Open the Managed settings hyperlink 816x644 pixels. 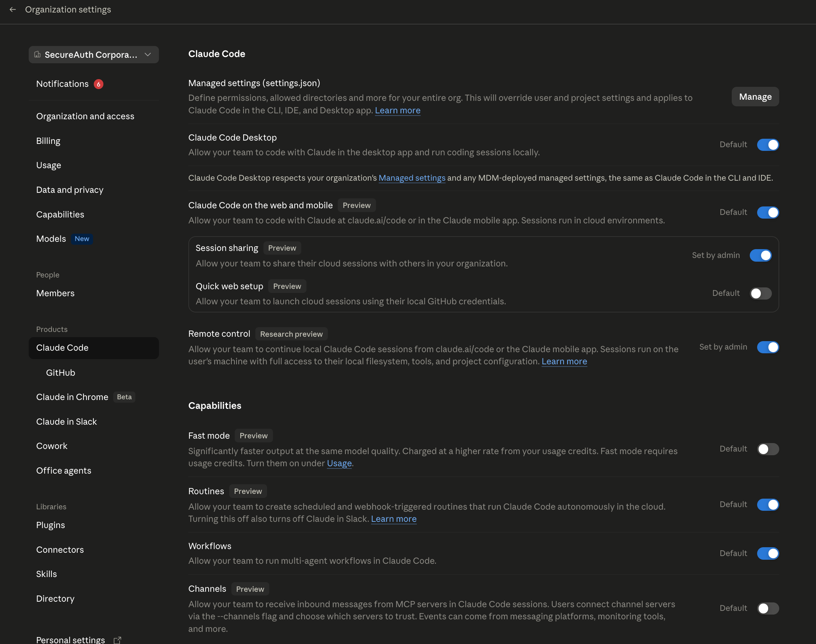412,178
